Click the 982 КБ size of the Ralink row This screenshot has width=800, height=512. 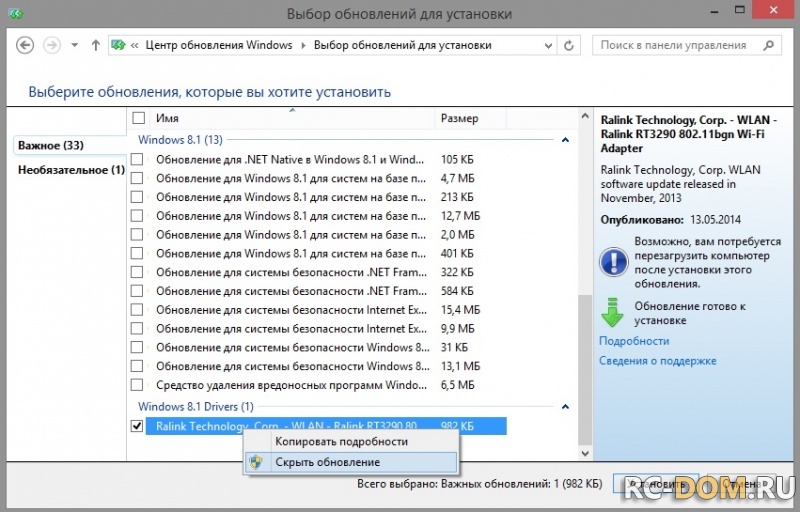coord(457,426)
